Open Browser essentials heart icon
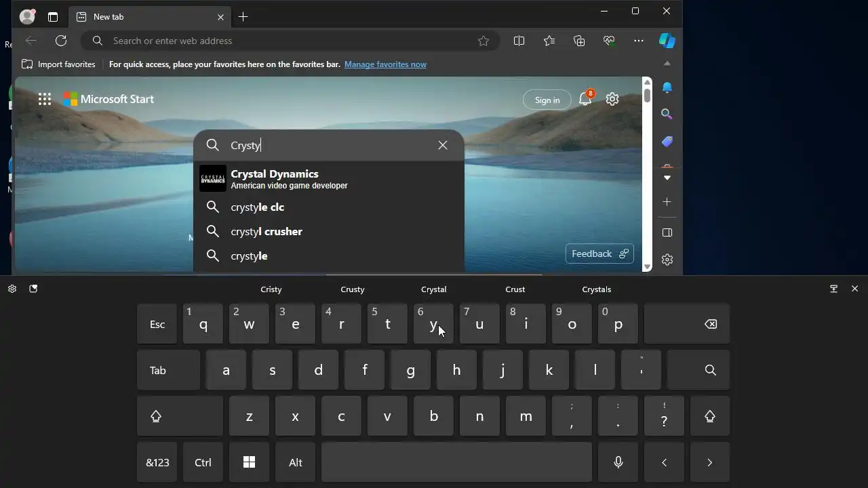 [609, 41]
